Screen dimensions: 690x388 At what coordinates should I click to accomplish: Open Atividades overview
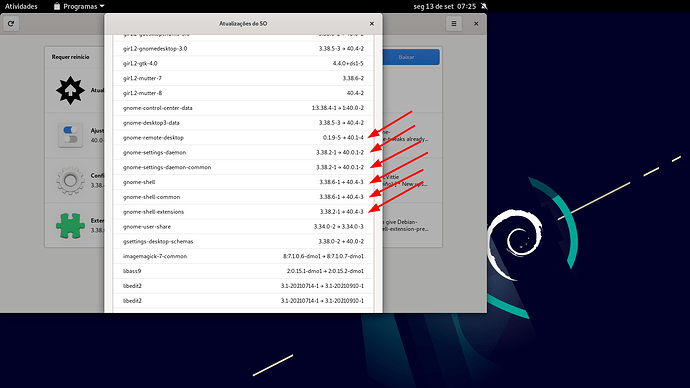[21, 6]
